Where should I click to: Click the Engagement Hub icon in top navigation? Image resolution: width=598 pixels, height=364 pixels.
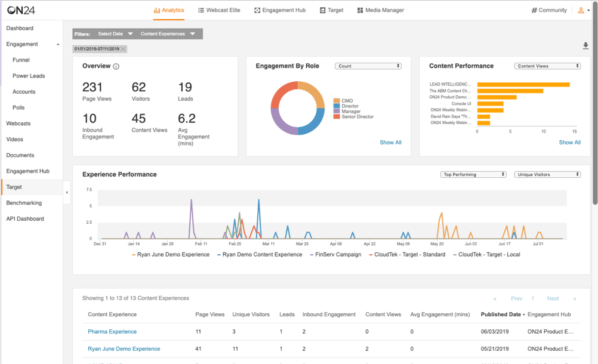pos(257,10)
